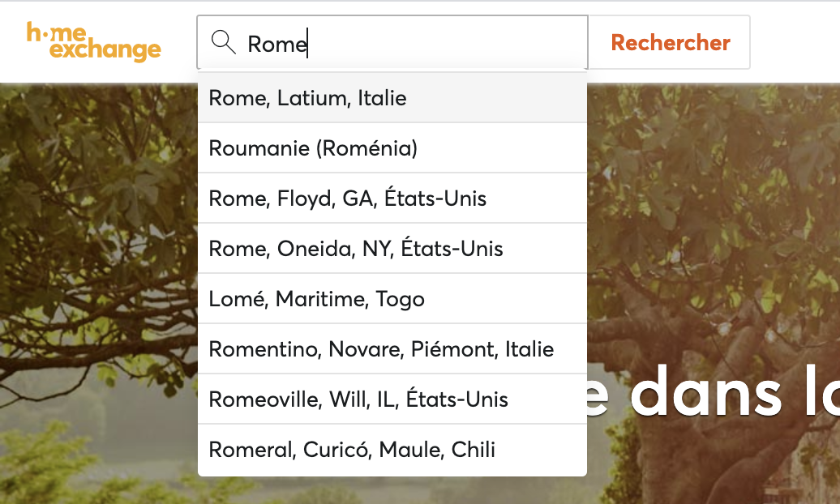
Task: Click the Rechercher button
Action: (x=670, y=42)
